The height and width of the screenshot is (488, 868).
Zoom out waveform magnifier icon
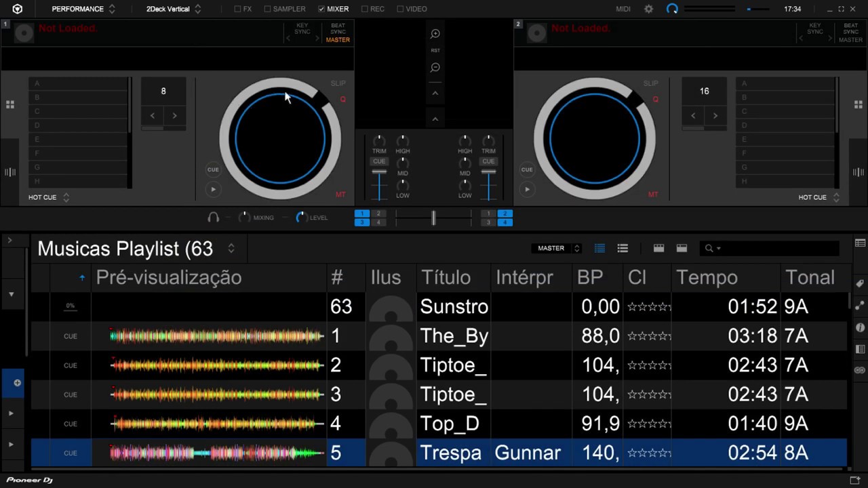pyautogui.click(x=435, y=68)
